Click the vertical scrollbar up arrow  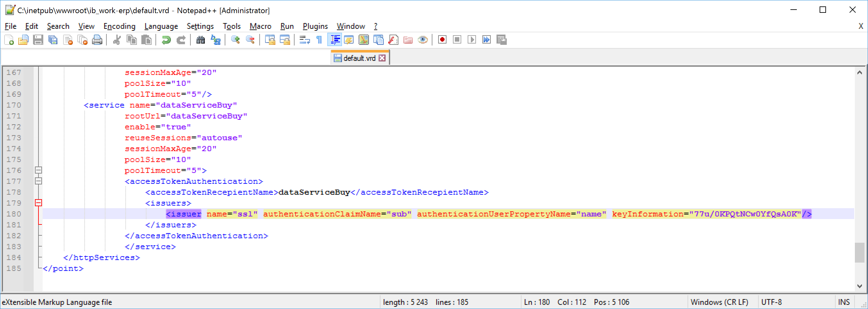pyautogui.click(x=859, y=72)
